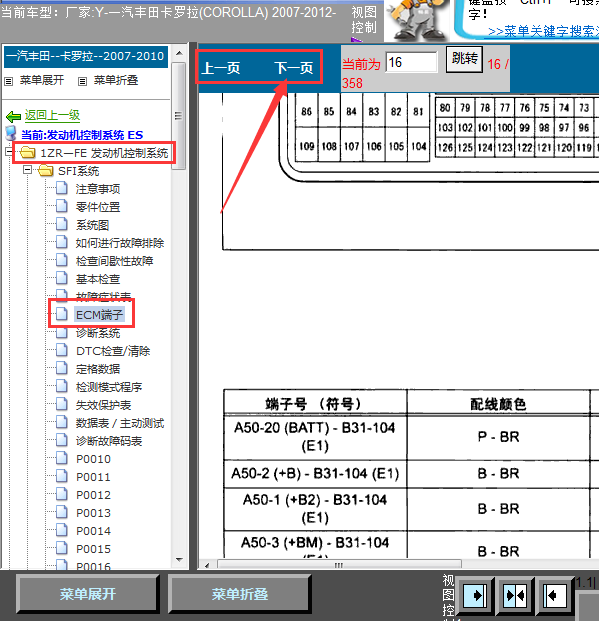Click the top 菜单折叠 text link
The height and width of the screenshot is (621, 599).
(x=116, y=80)
